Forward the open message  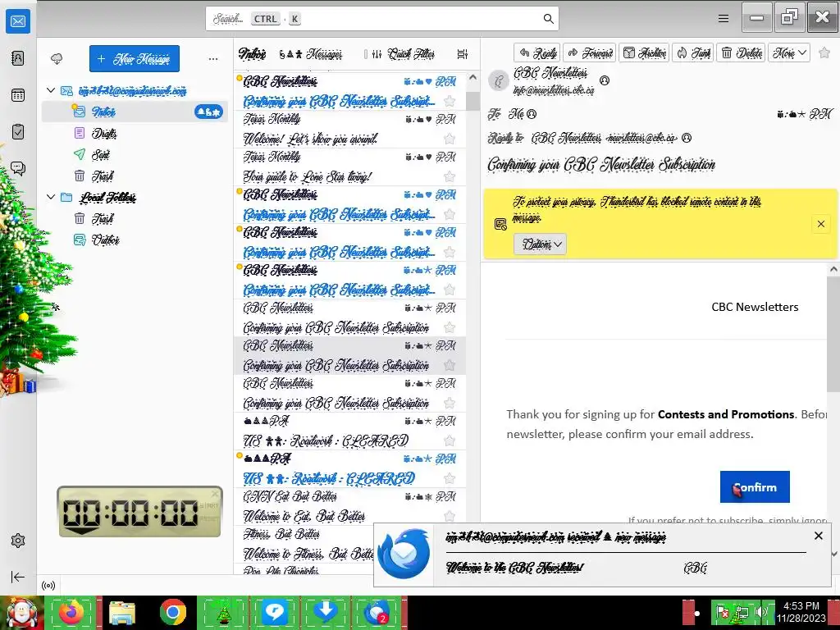pyautogui.click(x=590, y=52)
